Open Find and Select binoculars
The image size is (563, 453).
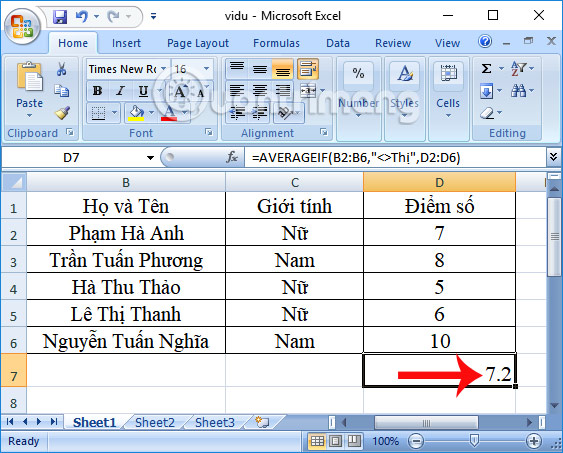518,91
